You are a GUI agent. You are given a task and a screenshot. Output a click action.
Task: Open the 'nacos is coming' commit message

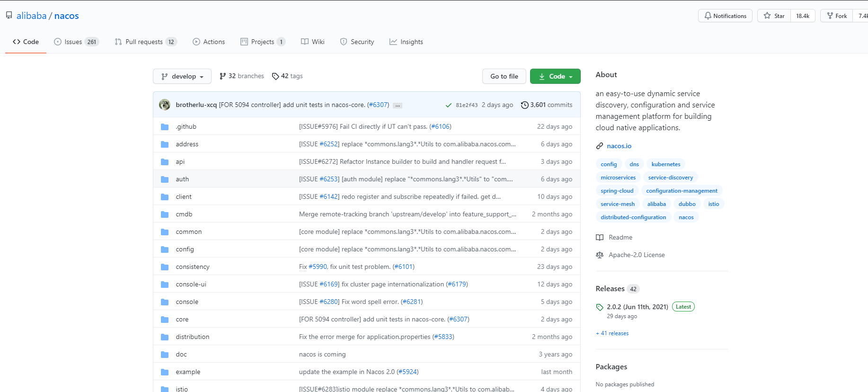click(x=322, y=355)
